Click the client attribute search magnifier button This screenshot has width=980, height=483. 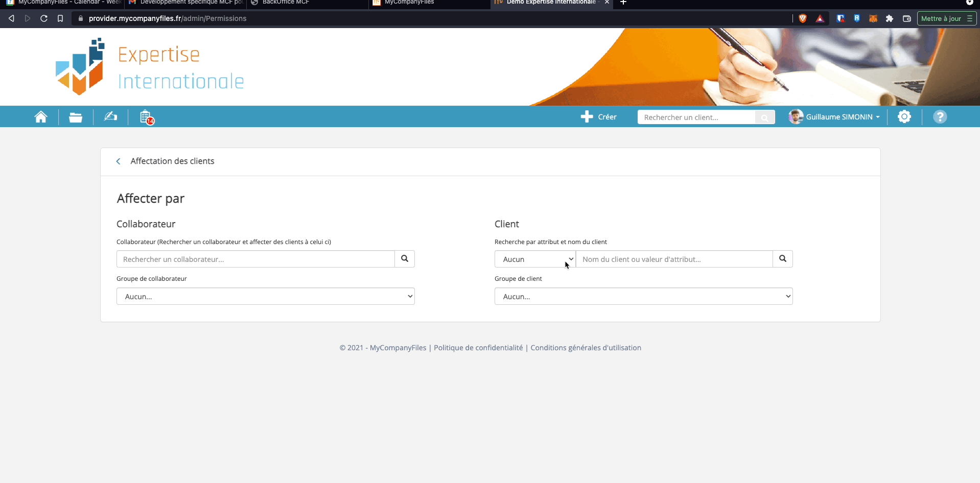pos(782,259)
